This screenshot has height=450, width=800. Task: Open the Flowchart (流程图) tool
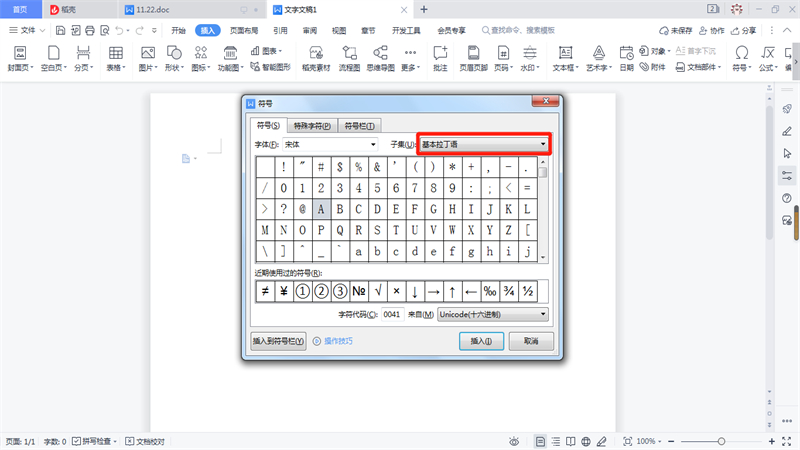(x=348, y=57)
